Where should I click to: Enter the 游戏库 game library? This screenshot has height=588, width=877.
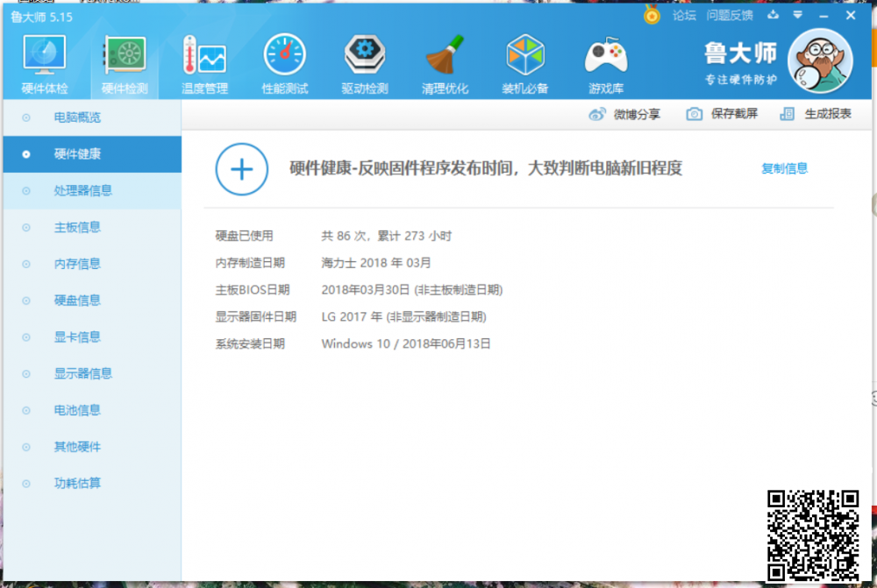(x=605, y=61)
